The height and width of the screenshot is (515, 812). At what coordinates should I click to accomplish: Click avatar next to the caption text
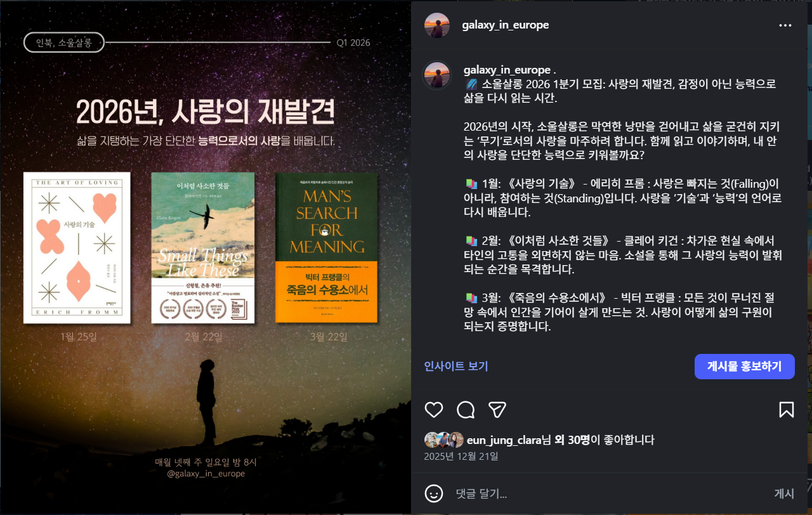pyautogui.click(x=437, y=75)
